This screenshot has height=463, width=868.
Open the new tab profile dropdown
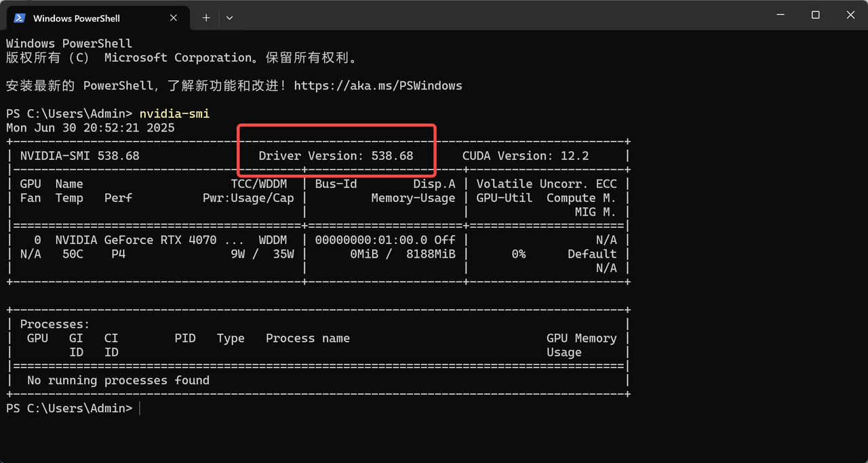click(229, 18)
